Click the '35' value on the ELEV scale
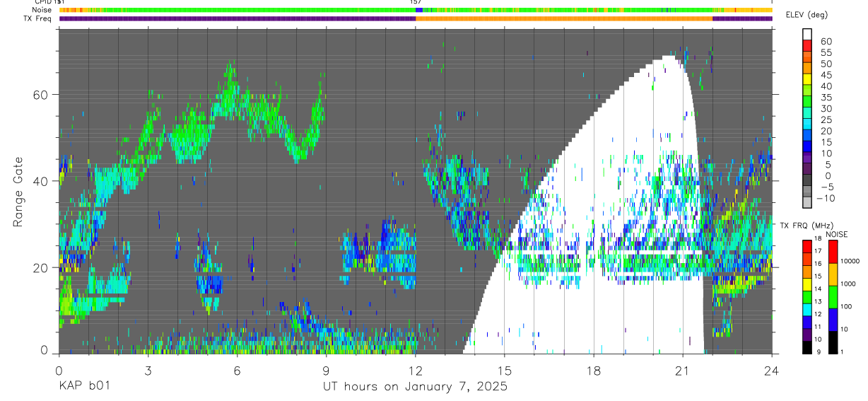 [826, 98]
